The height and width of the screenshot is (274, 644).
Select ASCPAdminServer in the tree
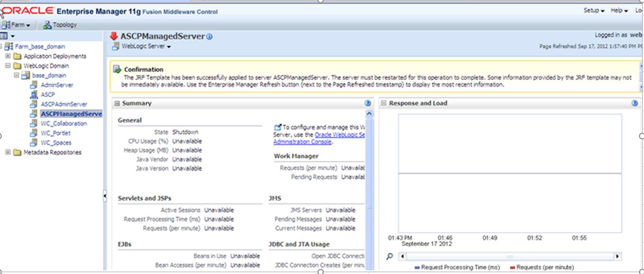tap(64, 104)
